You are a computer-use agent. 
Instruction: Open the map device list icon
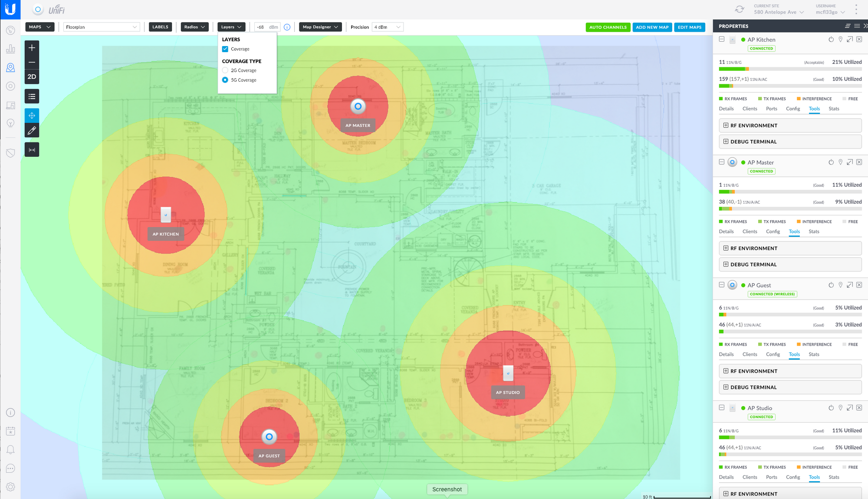[x=32, y=96]
